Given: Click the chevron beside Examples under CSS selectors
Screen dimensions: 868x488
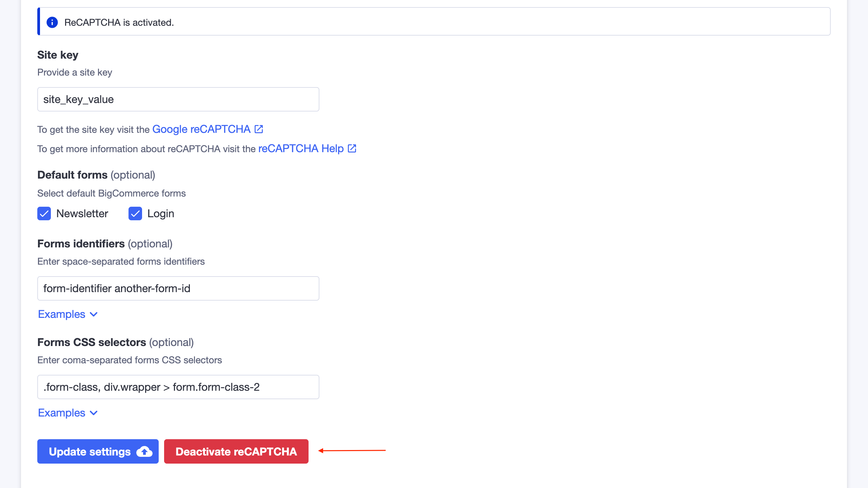Looking at the screenshot, I should point(94,413).
